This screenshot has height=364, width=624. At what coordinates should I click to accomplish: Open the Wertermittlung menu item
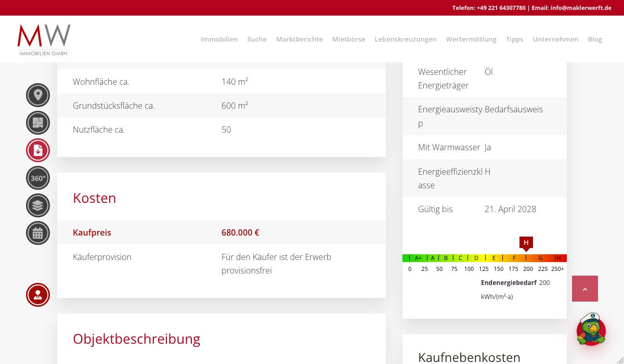(x=471, y=39)
